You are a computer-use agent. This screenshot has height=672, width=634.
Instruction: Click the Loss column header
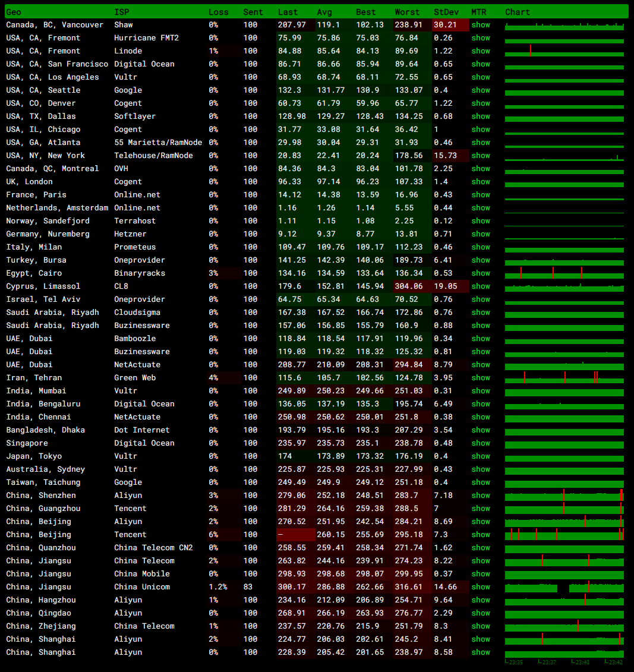coord(219,12)
